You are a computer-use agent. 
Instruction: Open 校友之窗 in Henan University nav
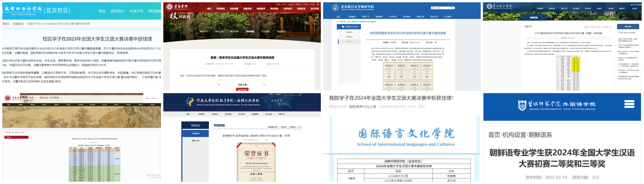(x=268, y=114)
